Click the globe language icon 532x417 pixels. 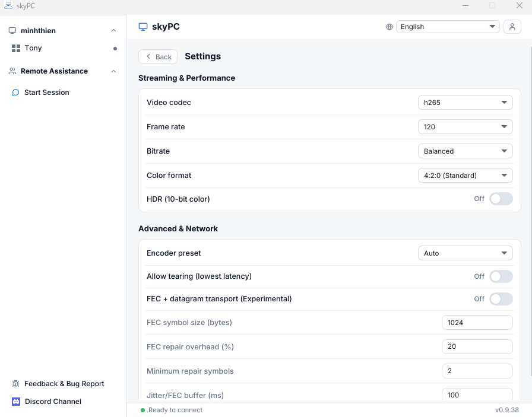pyautogui.click(x=389, y=27)
